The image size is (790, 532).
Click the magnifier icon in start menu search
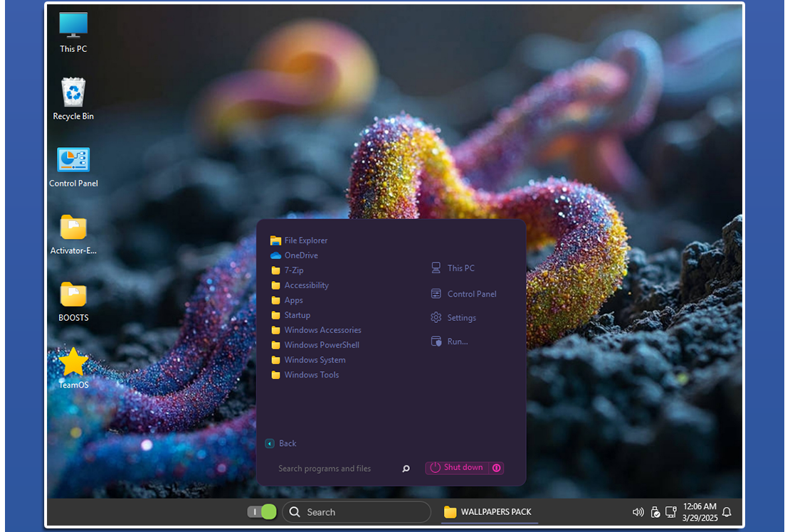pyautogui.click(x=406, y=469)
